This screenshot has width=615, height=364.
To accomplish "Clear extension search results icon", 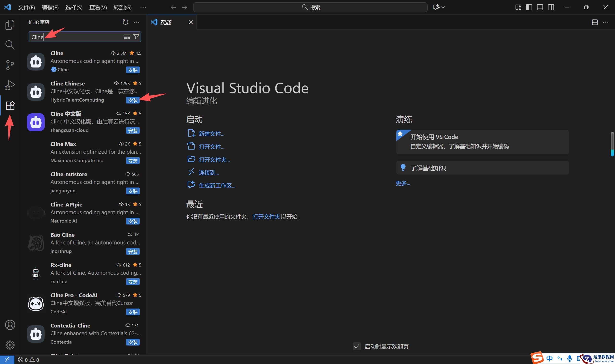I will (127, 37).
